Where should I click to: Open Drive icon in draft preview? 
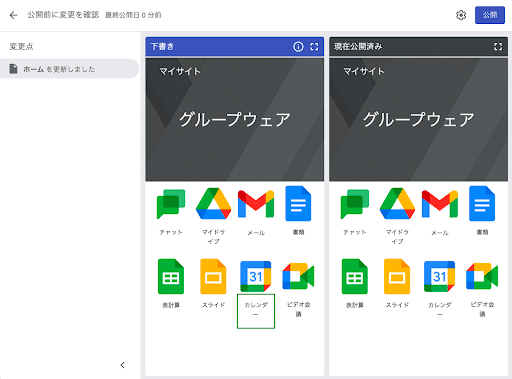213,204
